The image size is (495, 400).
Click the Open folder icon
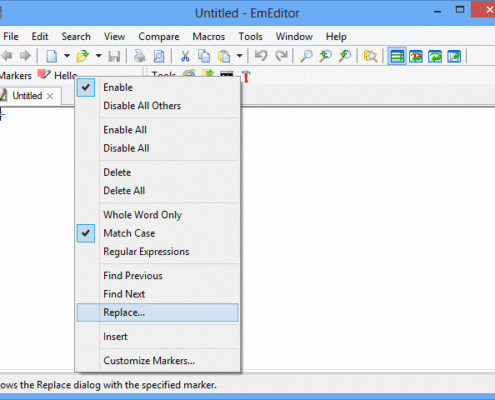coord(83,56)
